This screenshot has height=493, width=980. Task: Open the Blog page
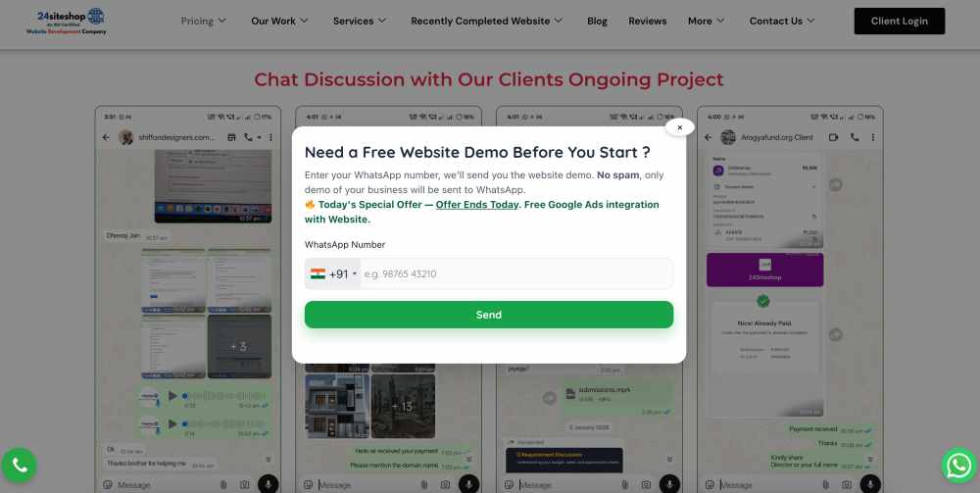597,21
